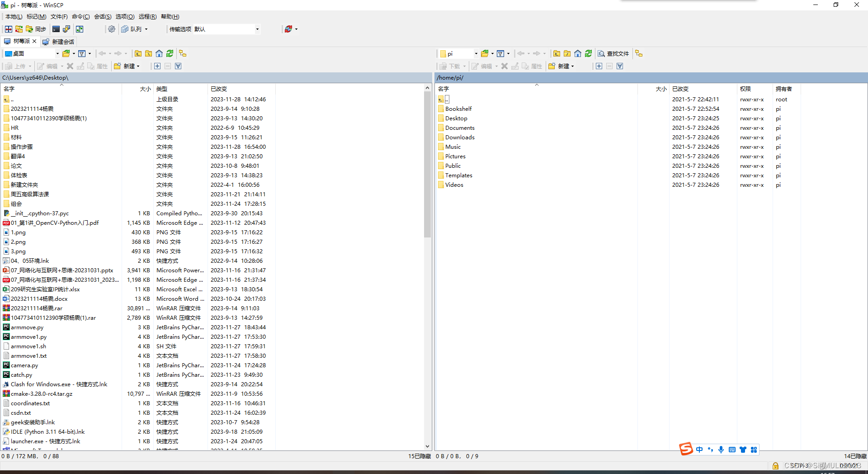The height and width of the screenshot is (474, 868).
Task: Click the local panel scroll down arrow
Action: click(427, 446)
